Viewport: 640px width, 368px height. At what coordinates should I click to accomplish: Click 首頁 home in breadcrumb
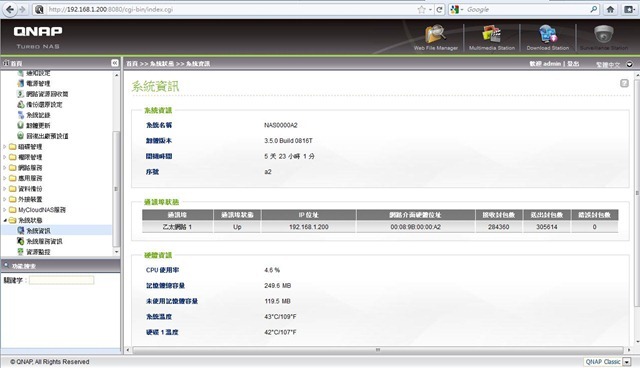point(132,64)
